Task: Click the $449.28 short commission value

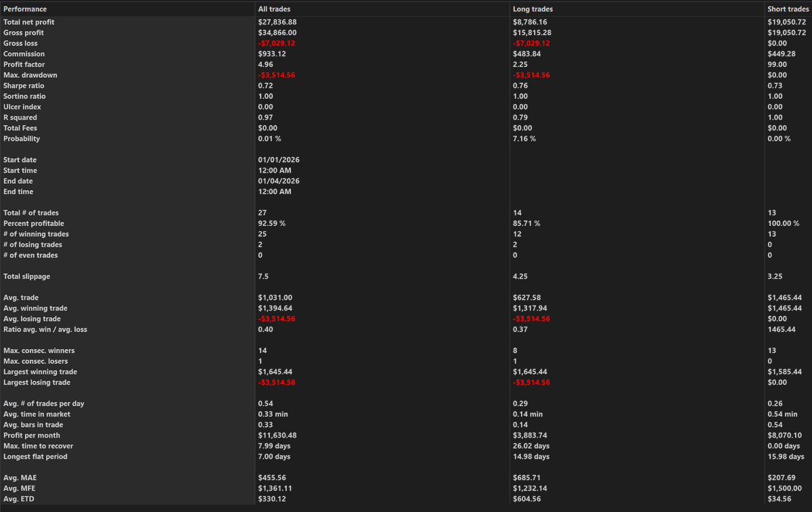Action: pyautogui.click(x=783, y=54)
